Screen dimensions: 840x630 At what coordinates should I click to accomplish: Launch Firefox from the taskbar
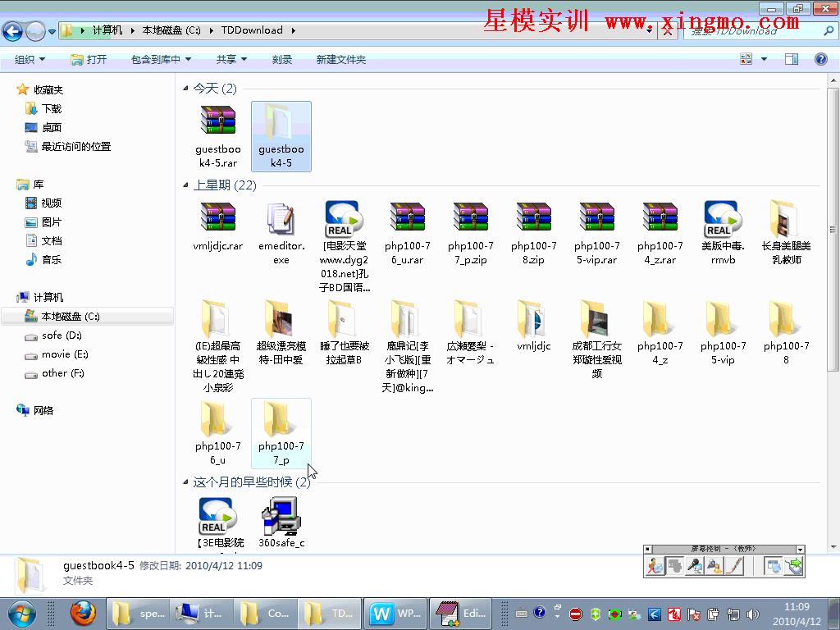[x=84, y=613]
